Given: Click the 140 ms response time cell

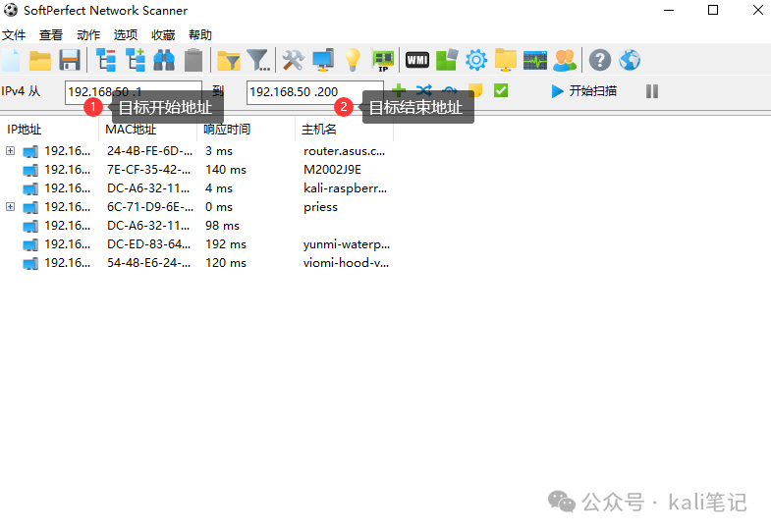Looking at the screenshot, I should [226, 170].
